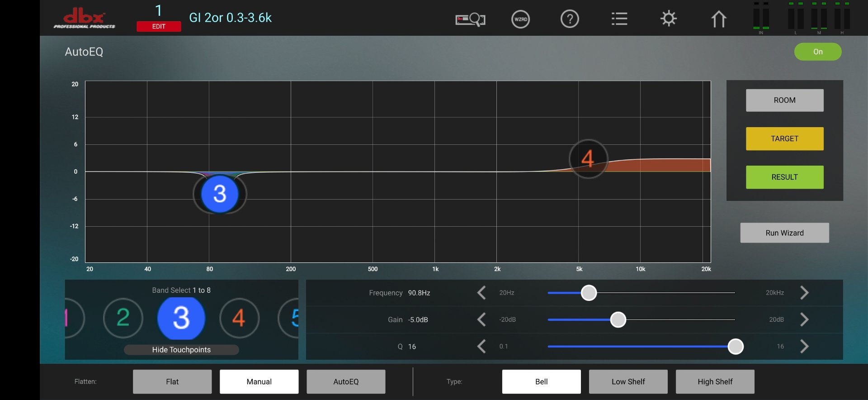This screenshot has width=868, height=400.
Task: Open the list menu icon
Action: 619,19
